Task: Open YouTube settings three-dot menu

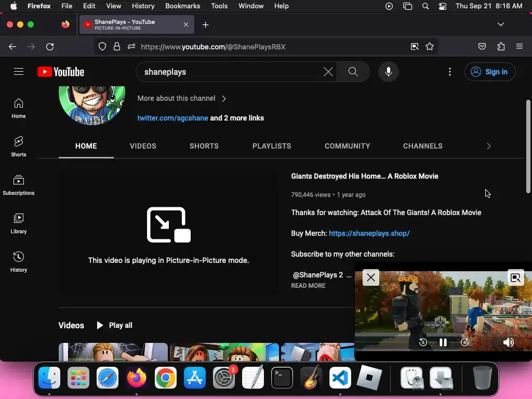Action: pos(450,72)
